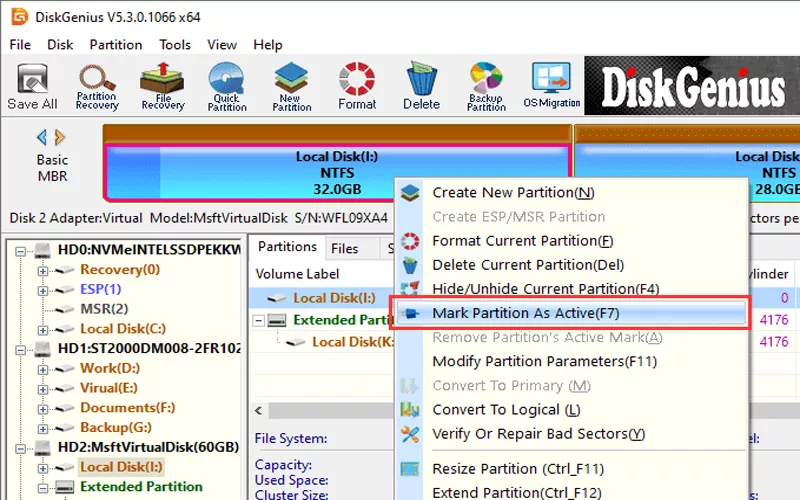Click the Delete toolbar icon
Screen dimensions: 800x500
[x=421, y=86]
